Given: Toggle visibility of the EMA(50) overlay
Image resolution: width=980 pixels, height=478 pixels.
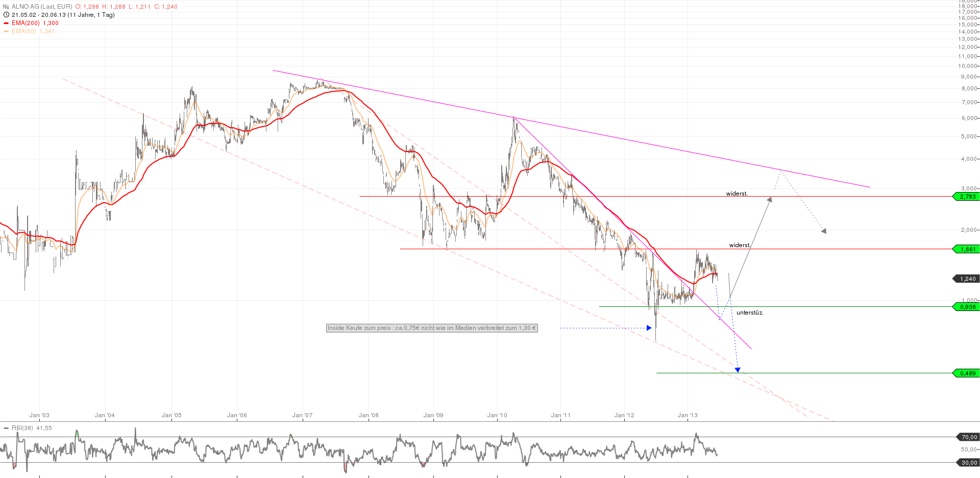Looking at the screenshot, I should [6, 31].
